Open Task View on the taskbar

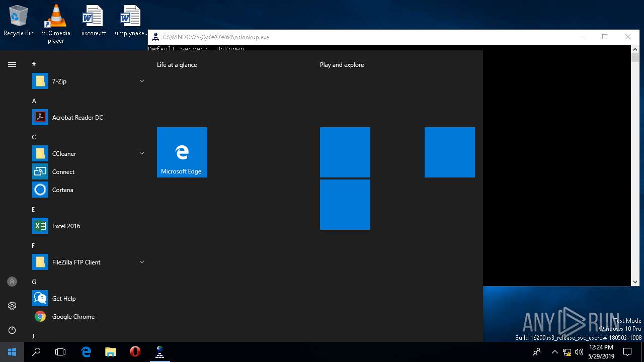[60, 352]
